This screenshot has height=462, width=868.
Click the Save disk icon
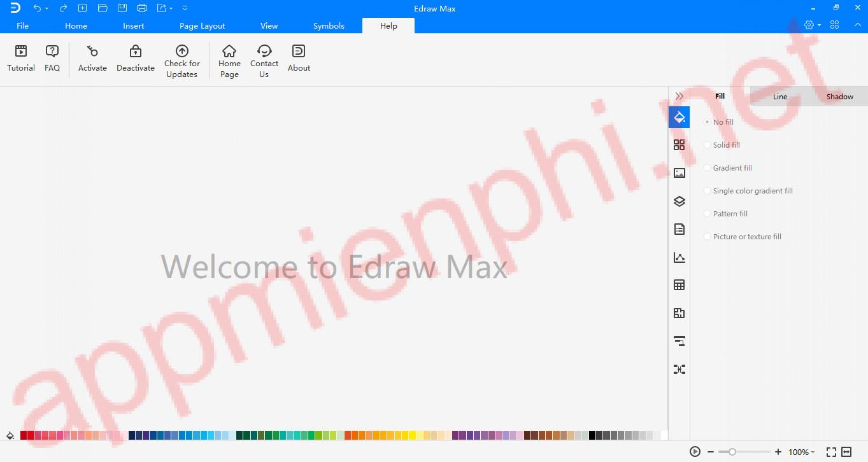(122, 8)
